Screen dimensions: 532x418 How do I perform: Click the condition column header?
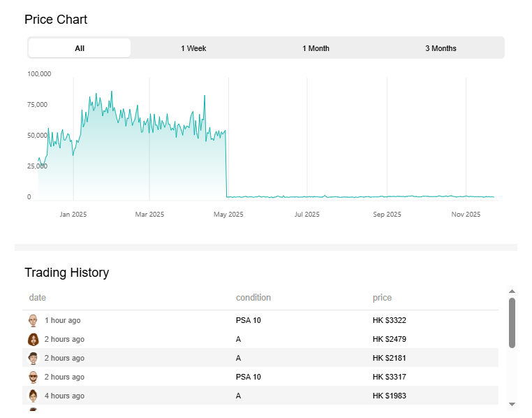tap(253, 298)
